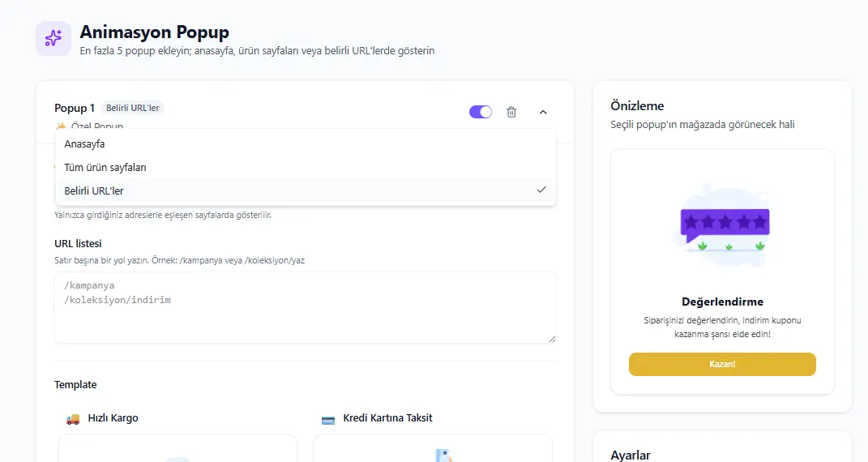Viewport: 868px width, 462px height.
Task: Click the Ayarlar panel heading
Action: click(x=631, y=456)
